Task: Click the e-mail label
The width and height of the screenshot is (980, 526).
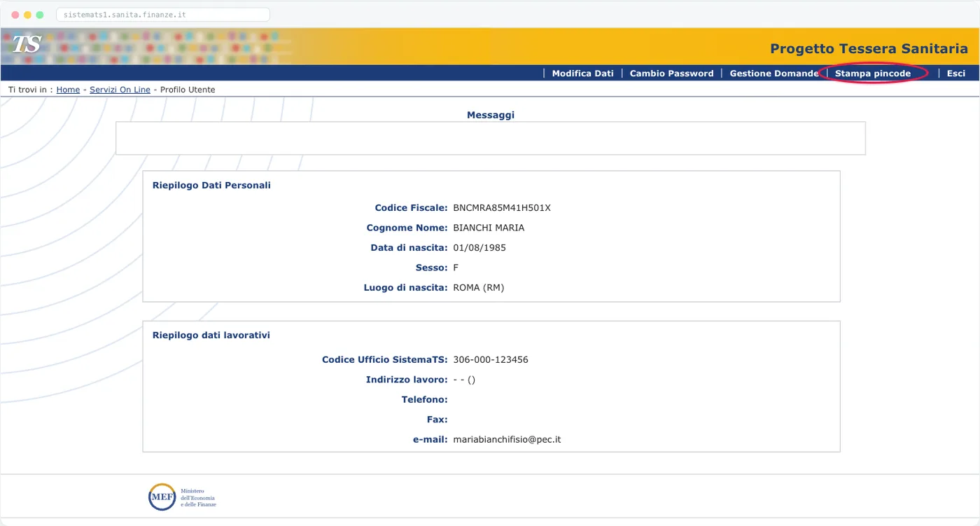Action: pyautogui.click(x=430, y=440)
